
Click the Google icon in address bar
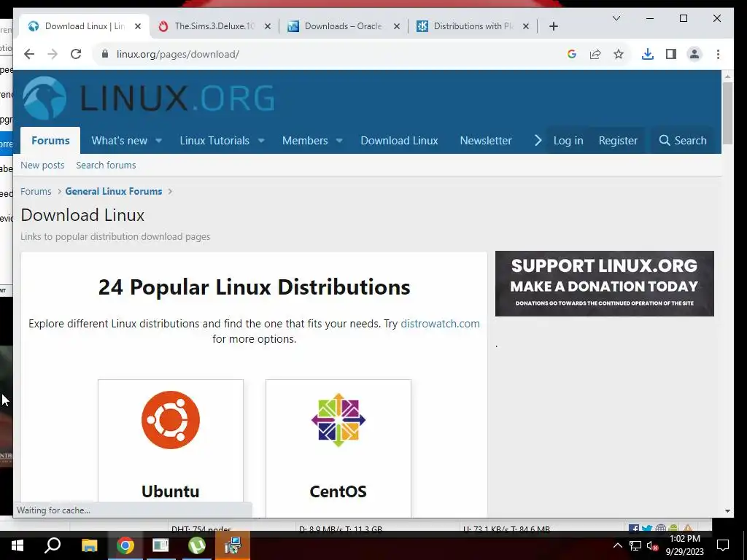572,54
